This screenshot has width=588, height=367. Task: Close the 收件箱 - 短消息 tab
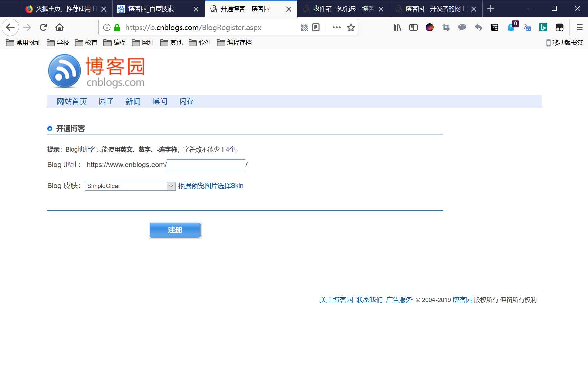[x=381, y=9]
